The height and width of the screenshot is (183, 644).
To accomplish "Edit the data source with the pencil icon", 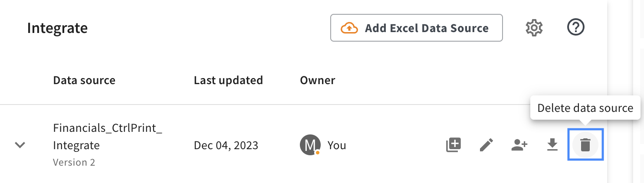I will (x=486, y=145).
